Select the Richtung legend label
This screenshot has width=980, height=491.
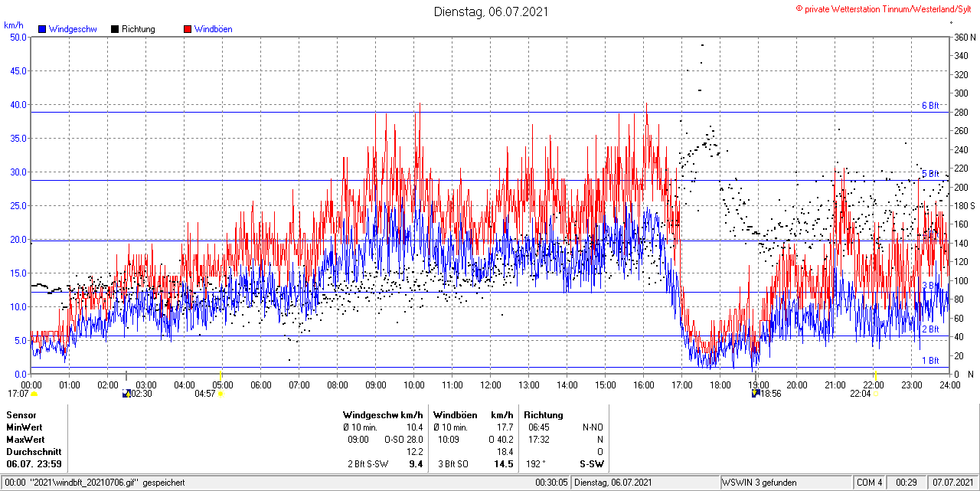click(x=139, y=29)
